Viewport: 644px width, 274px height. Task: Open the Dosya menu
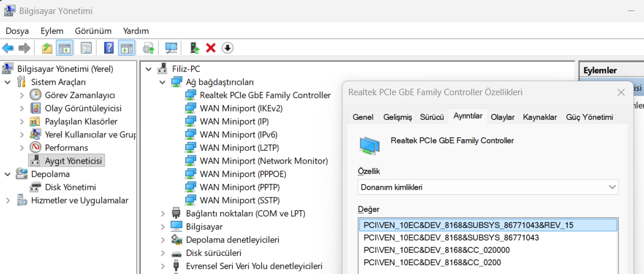pyautogui.click(x=18, y=31)
